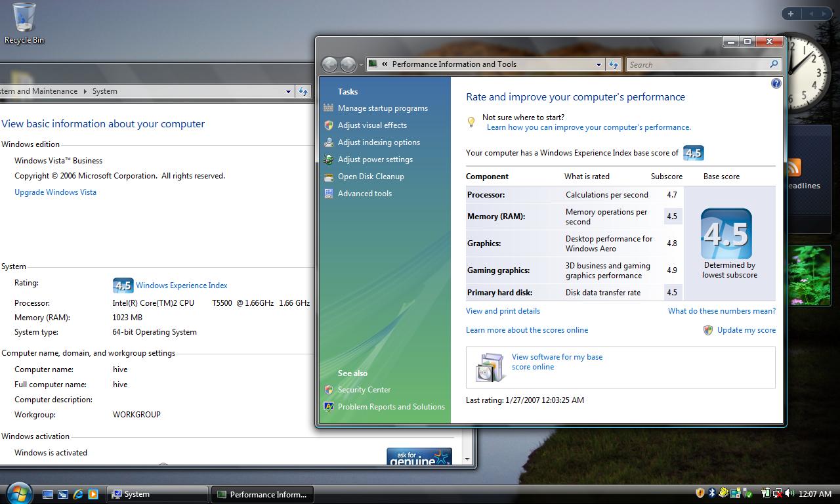Click the software box icon near base score link

[489, 367]
